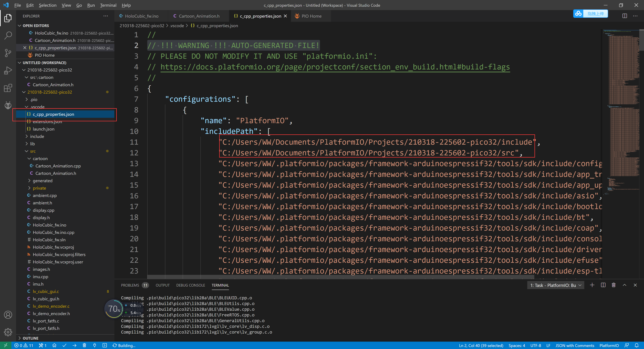Open the Search view in activity bar
Screen dimensions: 644x349
click(x=8, y=35)
